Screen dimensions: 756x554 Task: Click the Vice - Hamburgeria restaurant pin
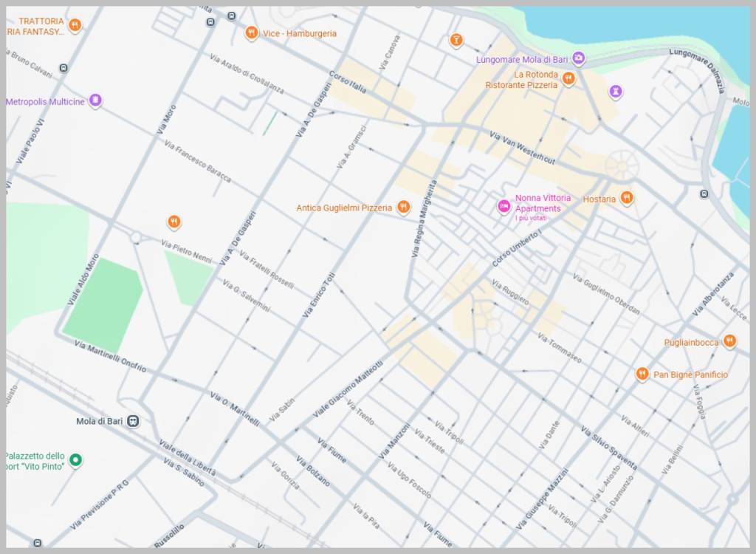point(252,33)
